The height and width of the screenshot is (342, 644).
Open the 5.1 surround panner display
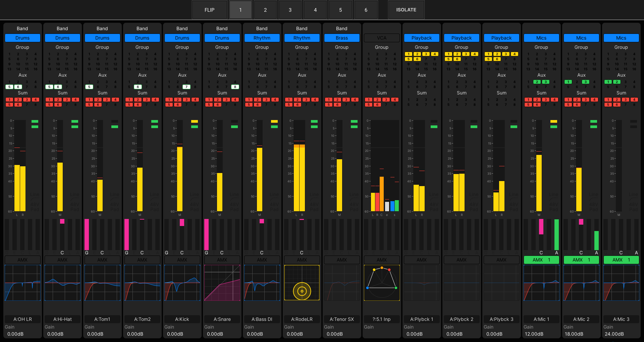click(382, 283)
